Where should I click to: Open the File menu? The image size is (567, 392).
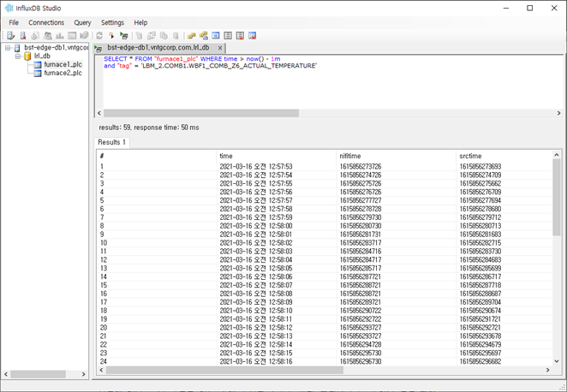14,22
